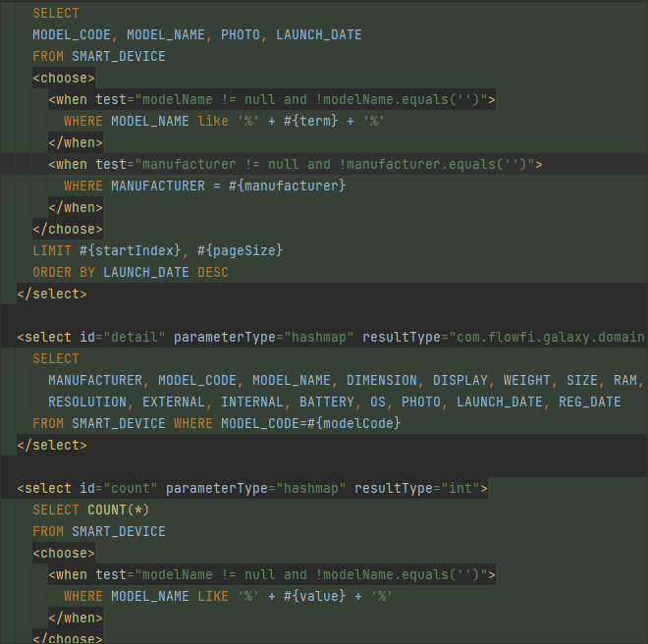Click "ORDER BY LAUNCH_DATE DESC" line
648x644 pixels.
click(x=131, y=272)
